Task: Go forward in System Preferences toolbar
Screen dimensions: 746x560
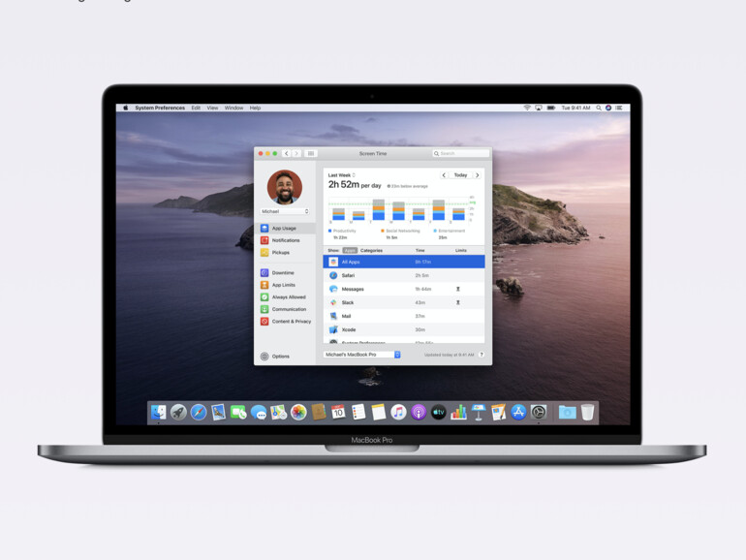Action: point(296,154)
